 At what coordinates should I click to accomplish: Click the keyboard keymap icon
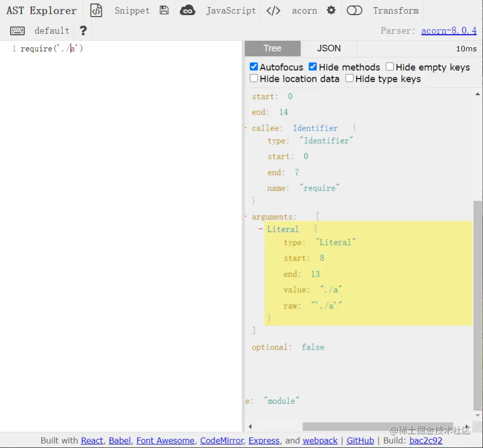pyautogui.click(x=17, y=30)
